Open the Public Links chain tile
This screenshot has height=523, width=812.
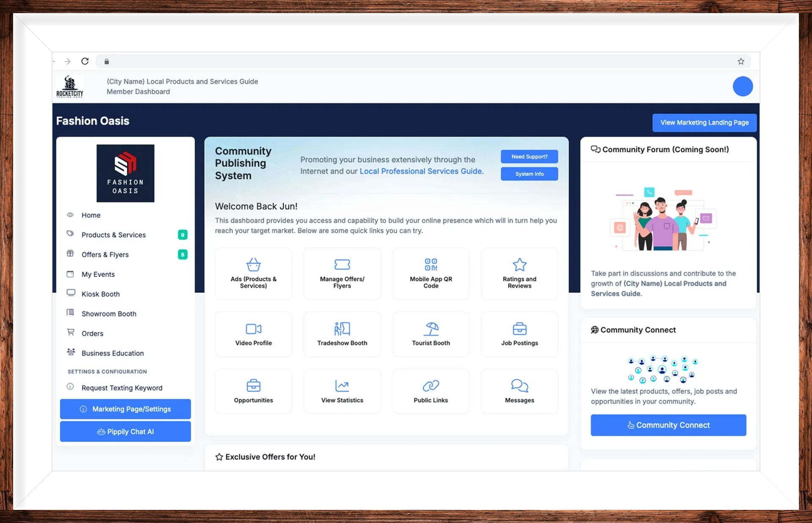(431, 391)
